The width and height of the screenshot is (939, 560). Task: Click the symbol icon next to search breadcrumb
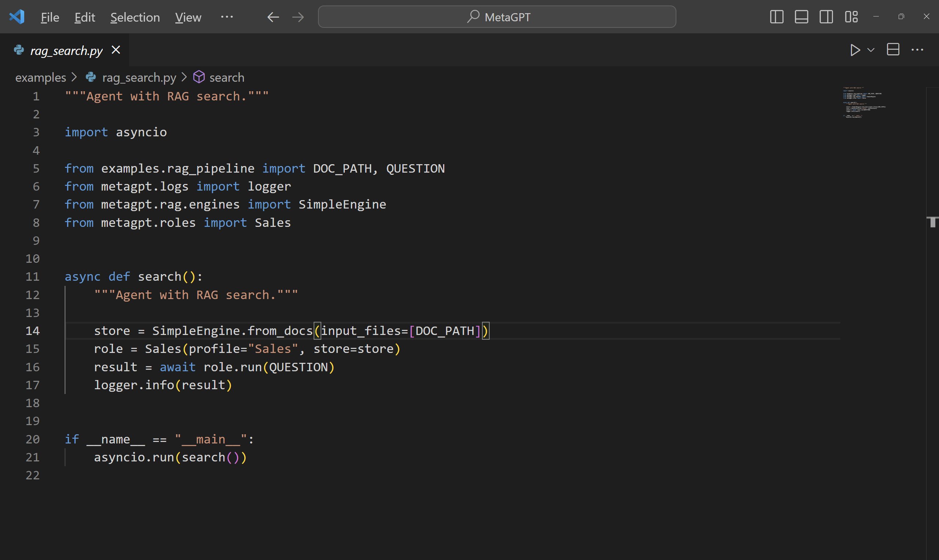(x=199, y=77)
